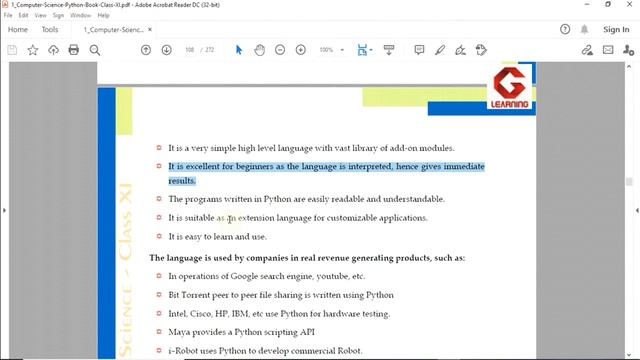Click the page number field
This screenshot has height=360, width=640.
(x=190, y=50)
